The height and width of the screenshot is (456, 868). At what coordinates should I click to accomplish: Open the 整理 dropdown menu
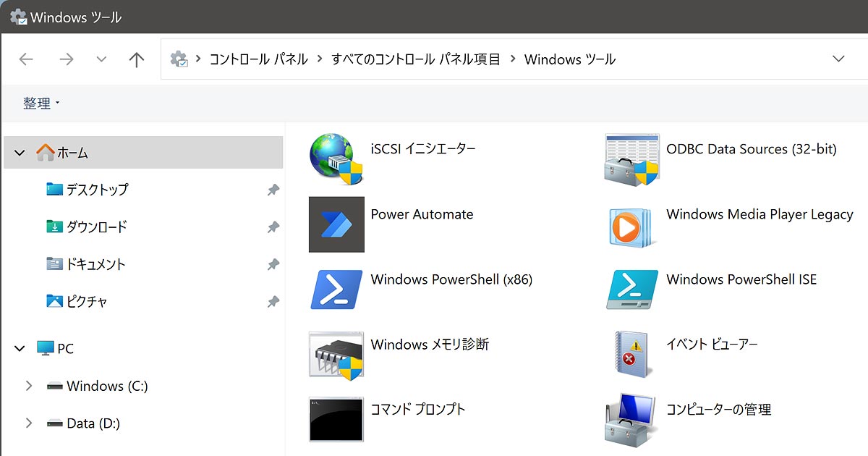click(41, 104)
